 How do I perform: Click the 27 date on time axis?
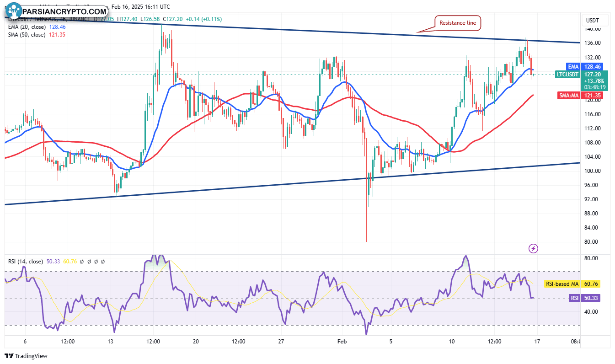(x=281, y=342)
